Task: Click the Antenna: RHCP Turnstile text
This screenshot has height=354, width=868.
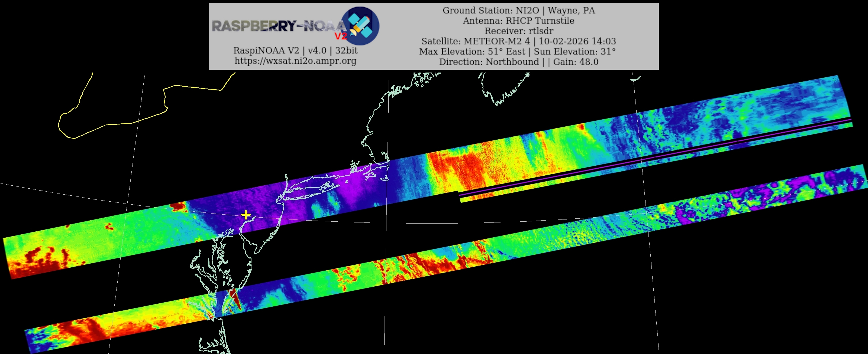Action: tap(519, 21)
